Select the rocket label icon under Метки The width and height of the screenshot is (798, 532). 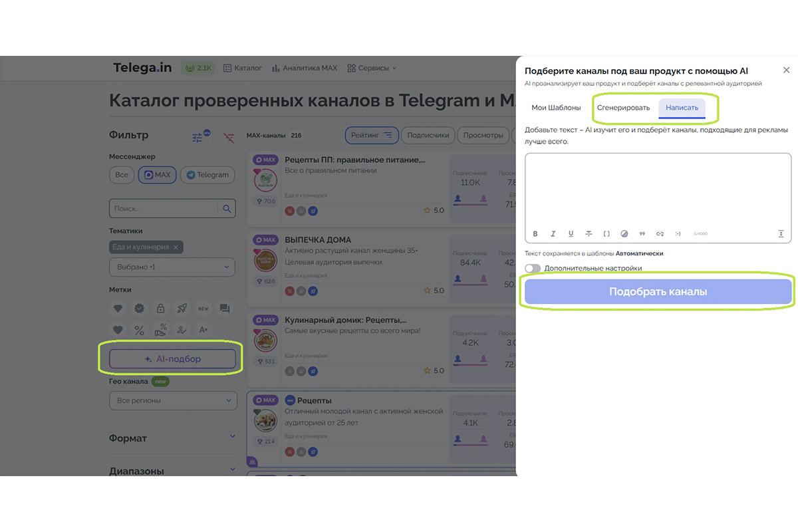pyautogui.click(x=182, y=309)
